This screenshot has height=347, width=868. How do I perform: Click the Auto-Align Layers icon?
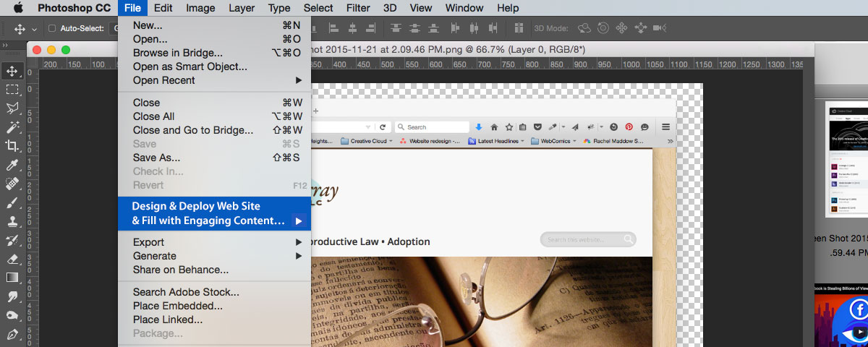click(519, 28)
